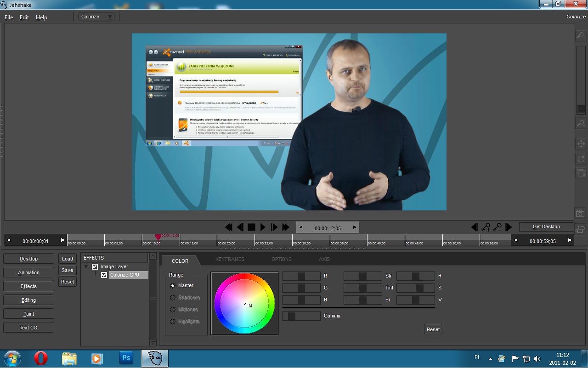The image size is (588, 368).
Task: Select the Master range radio button
Action: click(x=173, y=285)
